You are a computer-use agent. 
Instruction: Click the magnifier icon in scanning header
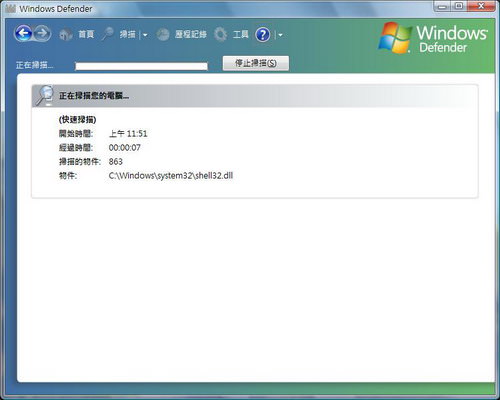[x=44, y=96]
